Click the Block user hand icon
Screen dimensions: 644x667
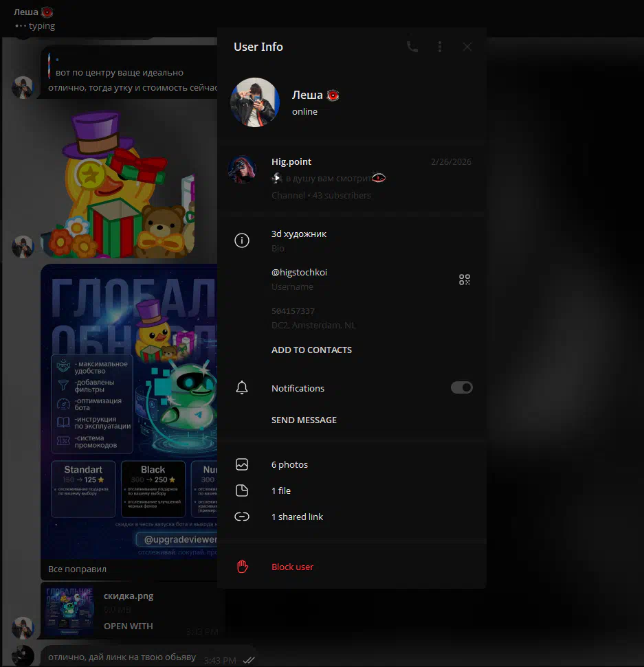[242, 567]
